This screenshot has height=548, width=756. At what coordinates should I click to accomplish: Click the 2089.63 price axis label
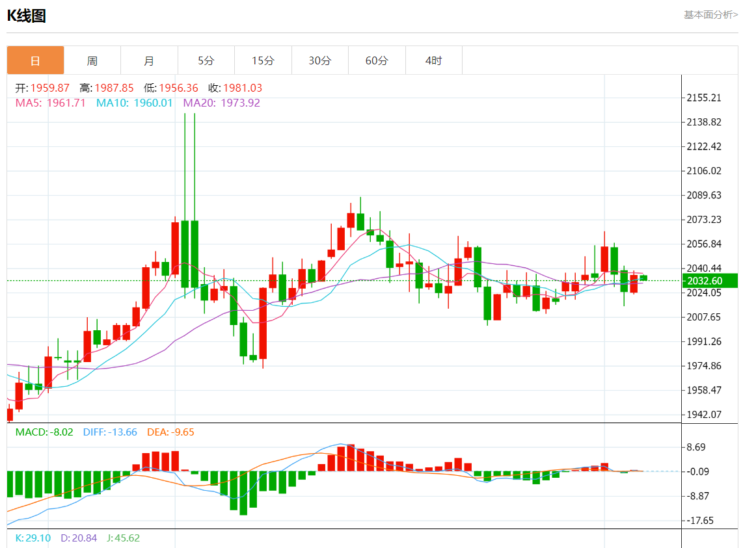coord(704,195)
